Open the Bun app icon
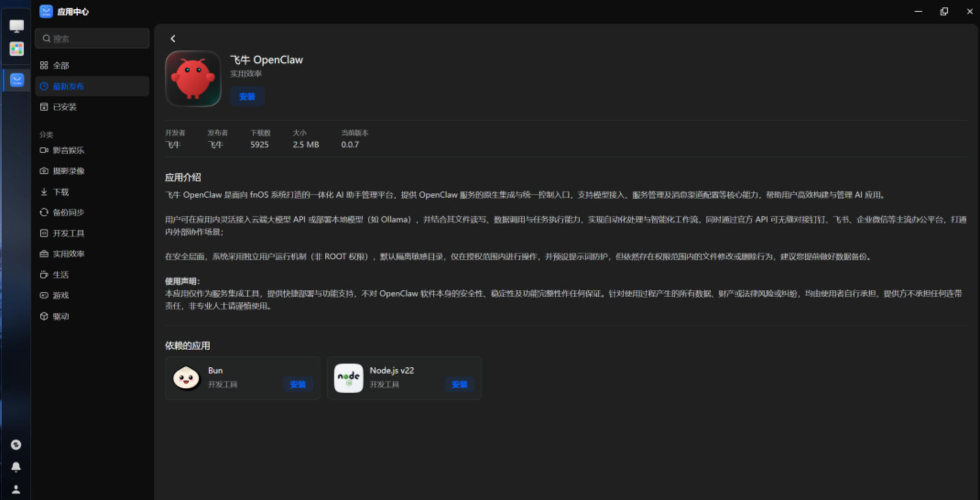Viewport: 980px width, 500px height. coord(186,378)
